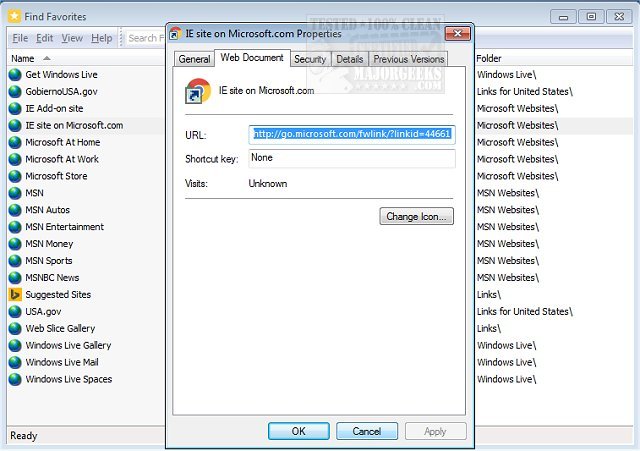Click the globe icon beside Microsoft At Work

click(15, 159)
